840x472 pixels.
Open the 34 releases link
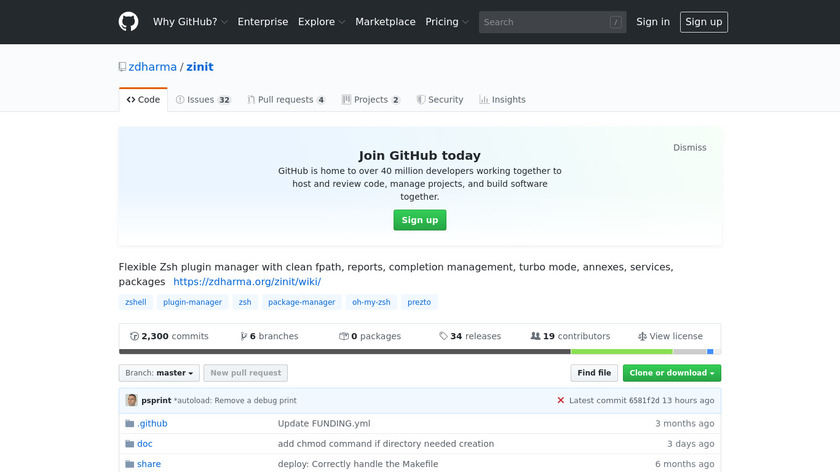coord(470,336)
